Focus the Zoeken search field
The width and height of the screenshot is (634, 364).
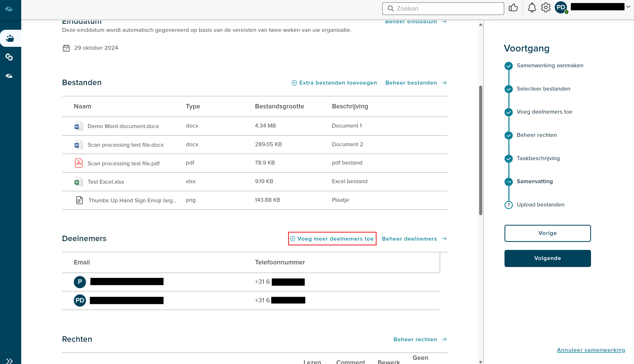click(443, 9)
